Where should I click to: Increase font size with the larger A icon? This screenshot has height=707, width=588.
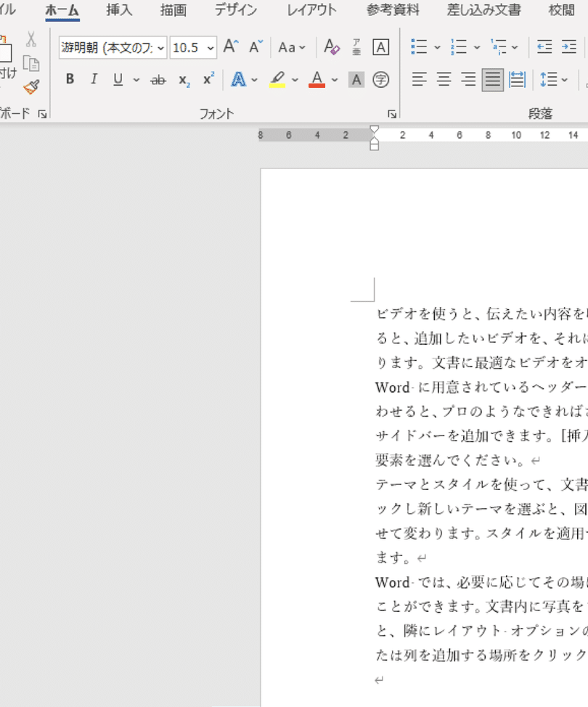(230, 48)
